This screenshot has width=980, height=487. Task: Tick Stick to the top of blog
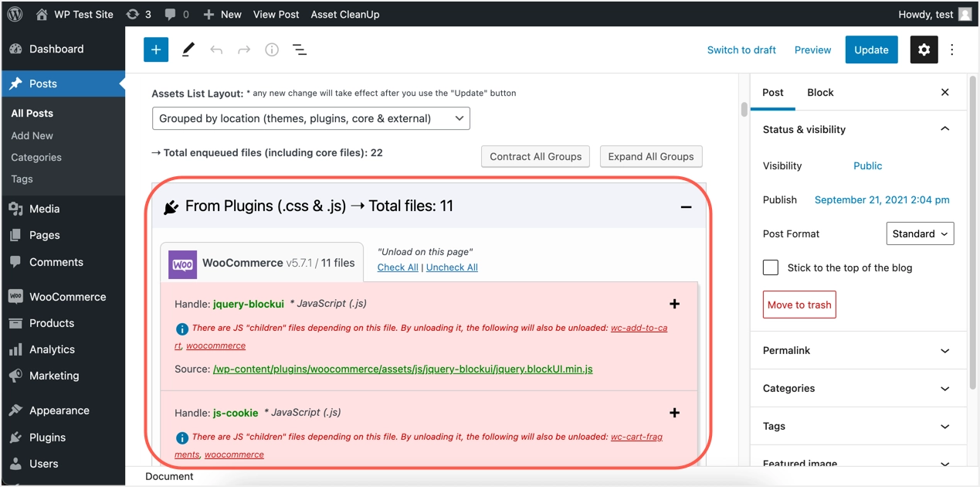[x=771, y=267]
